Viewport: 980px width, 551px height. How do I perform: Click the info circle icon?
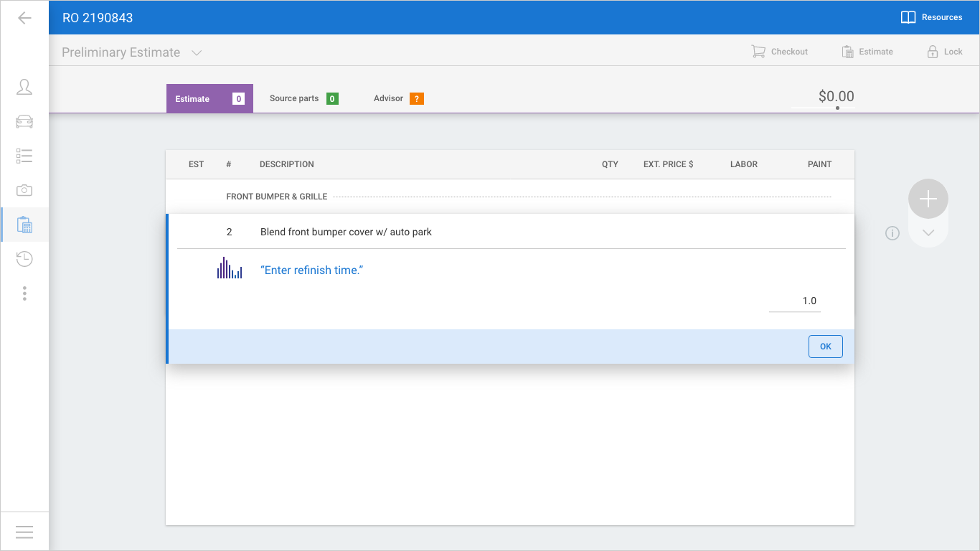[x=892, y=233]
